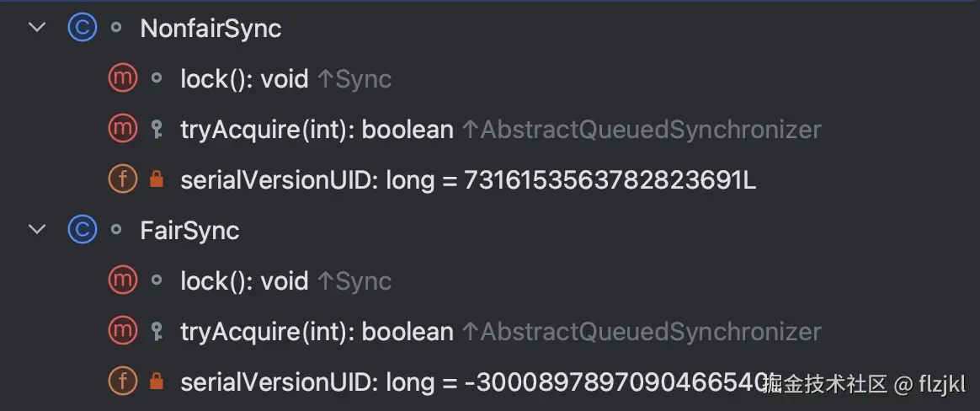Click the ↑AbstractQueuedSynchronizer label under FairSync
Image resolution: width=980 pixels, height=411 pixels.
click(x=641, y=332)
